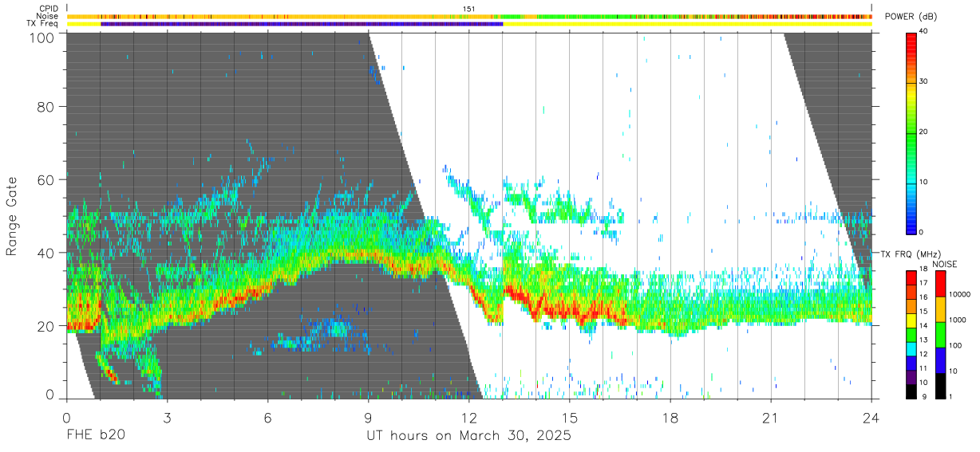Click the NOISE color bar legend

939,334
